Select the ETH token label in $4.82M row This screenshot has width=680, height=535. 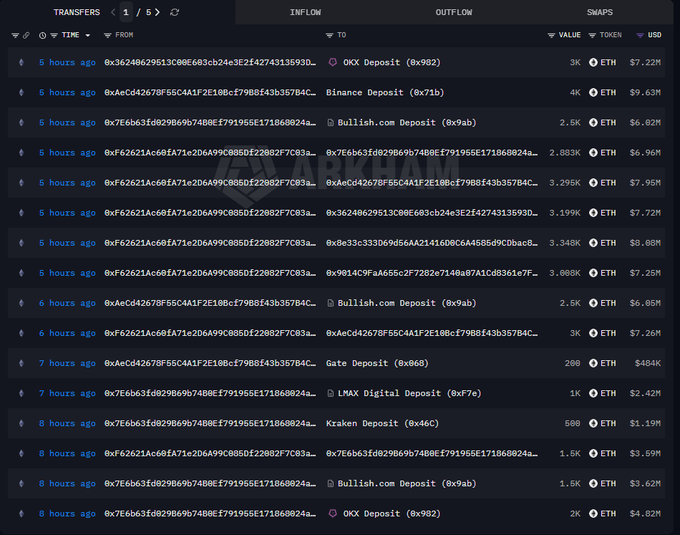[608, 514]
